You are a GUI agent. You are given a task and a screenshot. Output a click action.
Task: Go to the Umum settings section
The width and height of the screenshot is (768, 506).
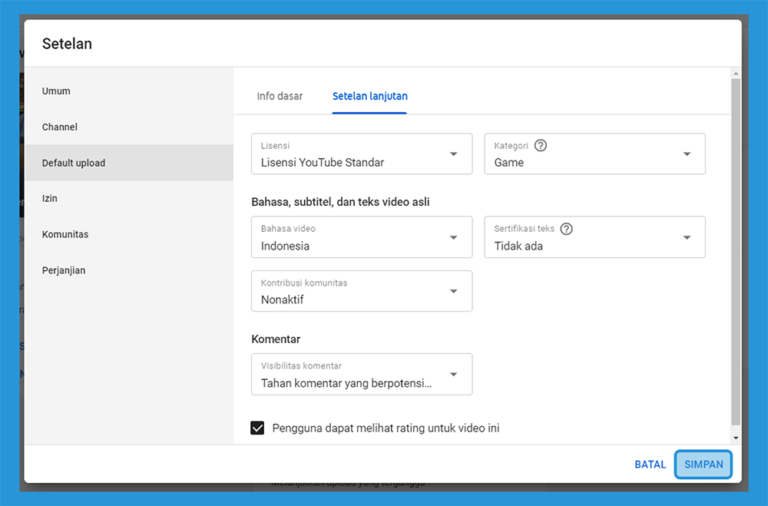[x=129, y=91]
